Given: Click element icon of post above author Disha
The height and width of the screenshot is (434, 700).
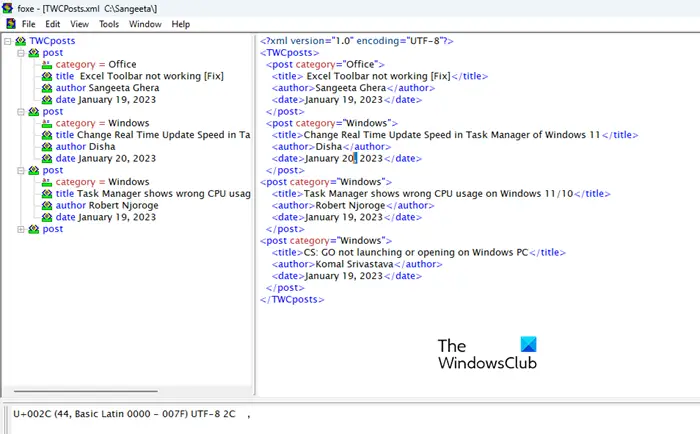Looking at the screenshot, I should pyautogui.click(x=34, y=112).
